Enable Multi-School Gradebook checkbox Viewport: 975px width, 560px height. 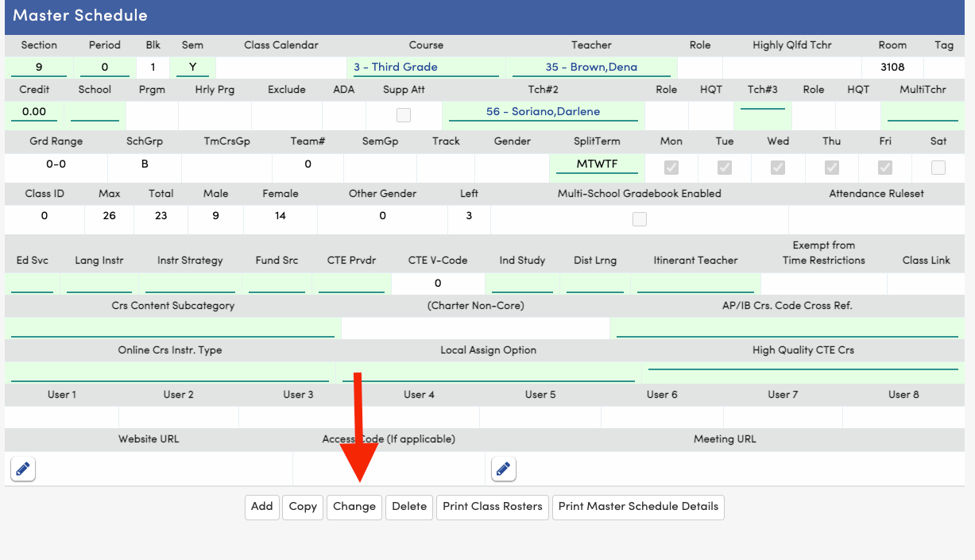tap(640, 220)
